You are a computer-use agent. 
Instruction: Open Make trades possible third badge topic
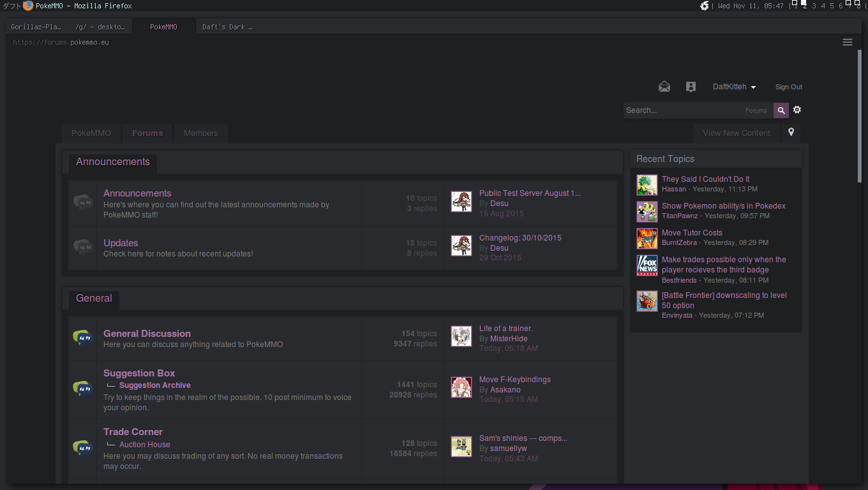724,265
